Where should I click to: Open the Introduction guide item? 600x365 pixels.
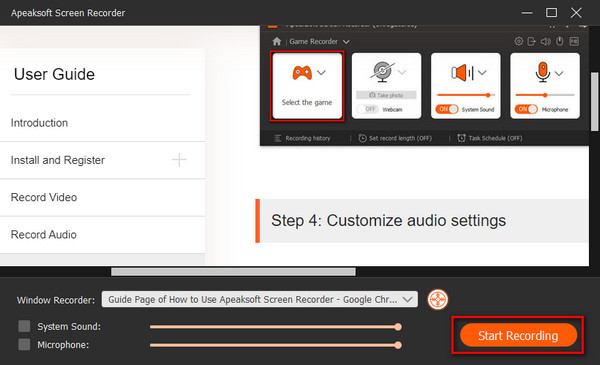(102, 123)
